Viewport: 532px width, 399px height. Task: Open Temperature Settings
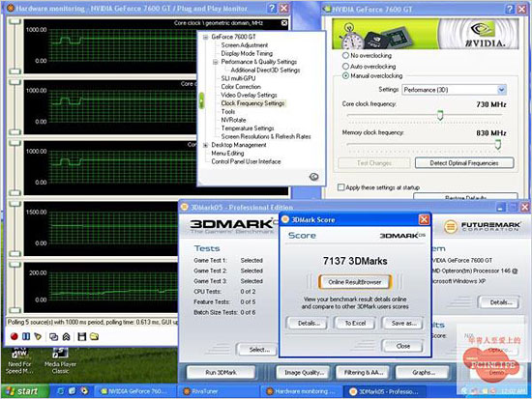(x=248, y=128)
